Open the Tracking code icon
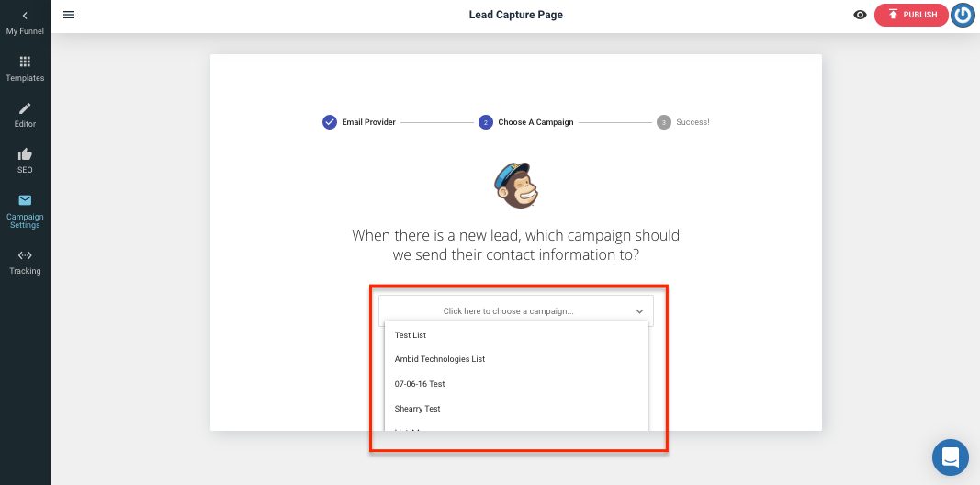This screenshot has width=980, height=485. 25,255
